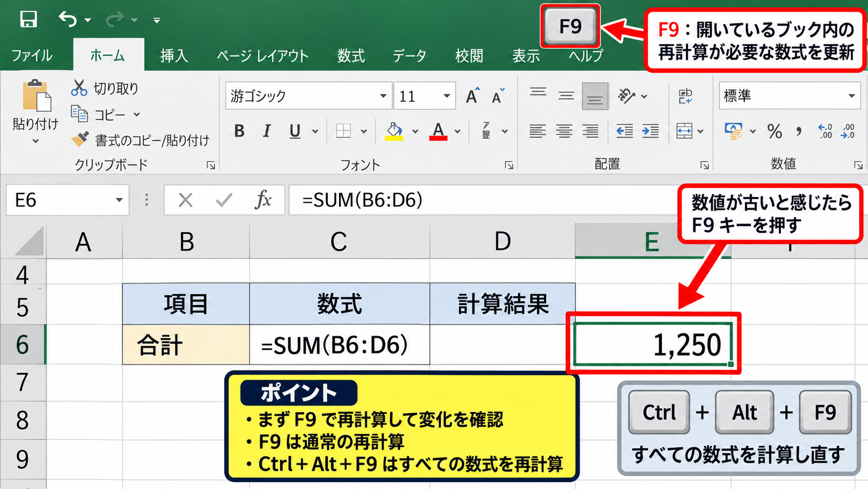Open the ファイル tab

tap(32, 56)
